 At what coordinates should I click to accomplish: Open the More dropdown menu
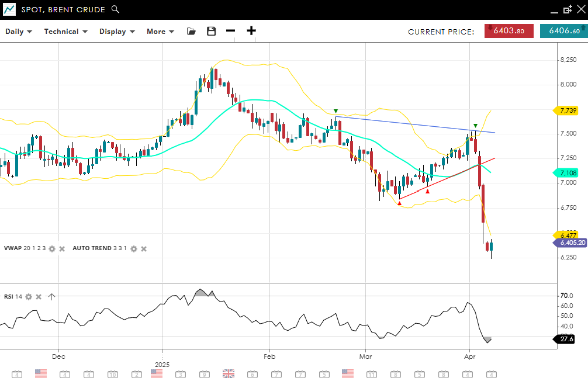click(160, 32)
